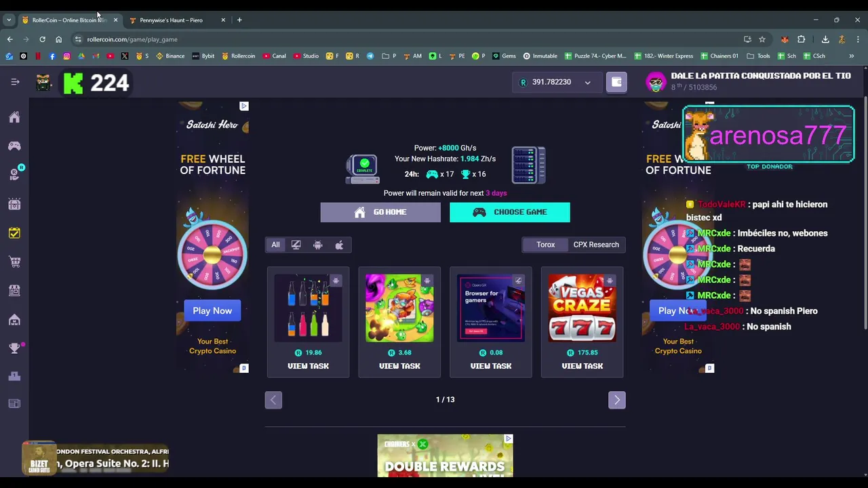Open the profile avatar in header
The width and height of the screenshot is (868, 488).
pos(656,82)
